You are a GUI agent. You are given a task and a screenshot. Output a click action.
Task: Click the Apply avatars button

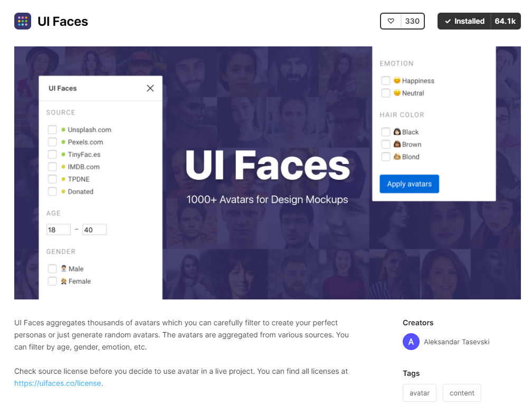[409, 184]
